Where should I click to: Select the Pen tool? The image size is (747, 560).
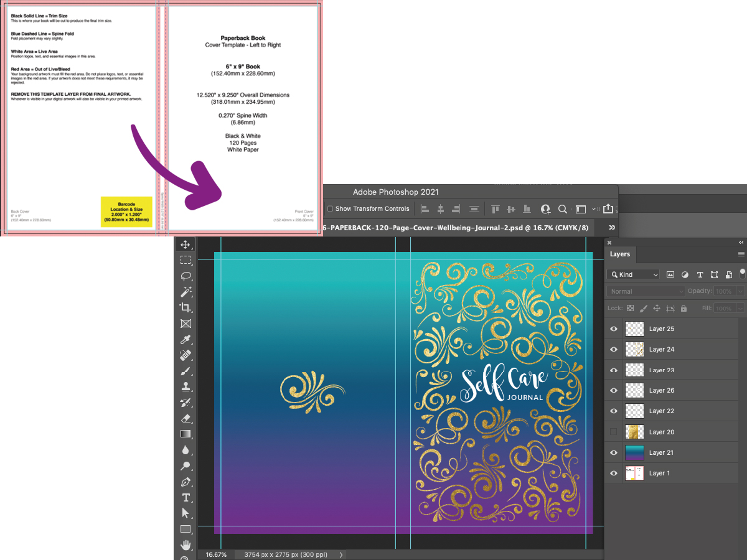coord(186,482)
